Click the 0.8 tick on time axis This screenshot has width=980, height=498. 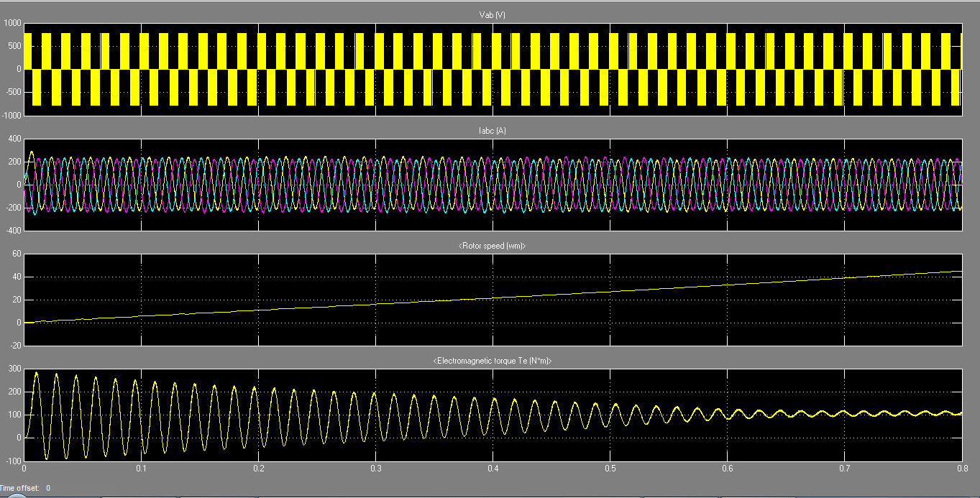(x=961, y=468)
